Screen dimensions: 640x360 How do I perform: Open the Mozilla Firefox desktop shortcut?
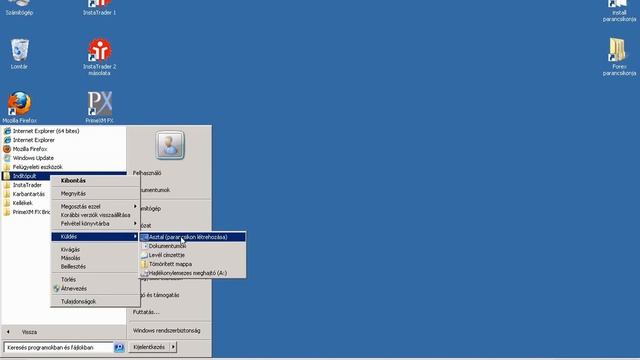point(19,107)
